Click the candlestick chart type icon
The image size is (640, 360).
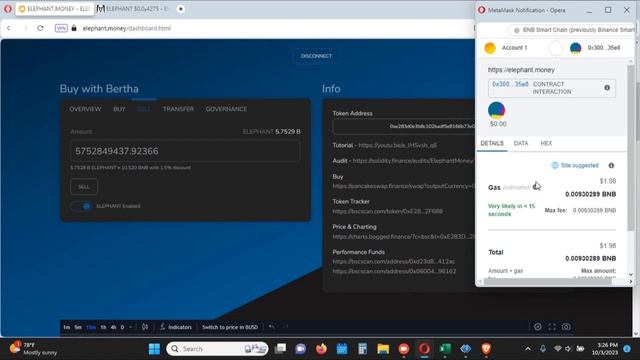145,327
